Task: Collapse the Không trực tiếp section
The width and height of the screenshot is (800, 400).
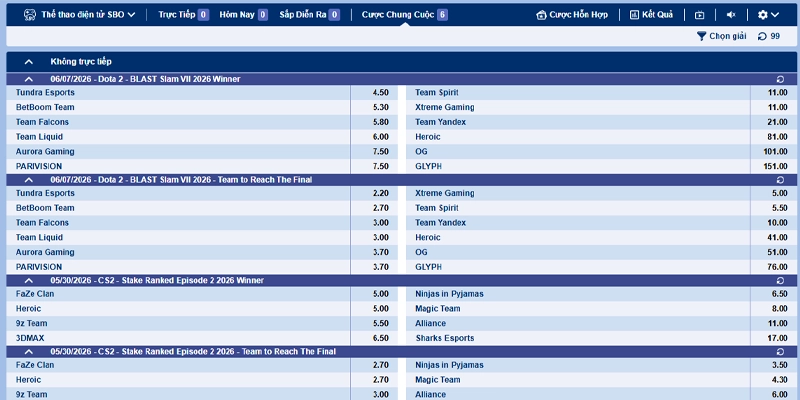Action: point(29,62)
